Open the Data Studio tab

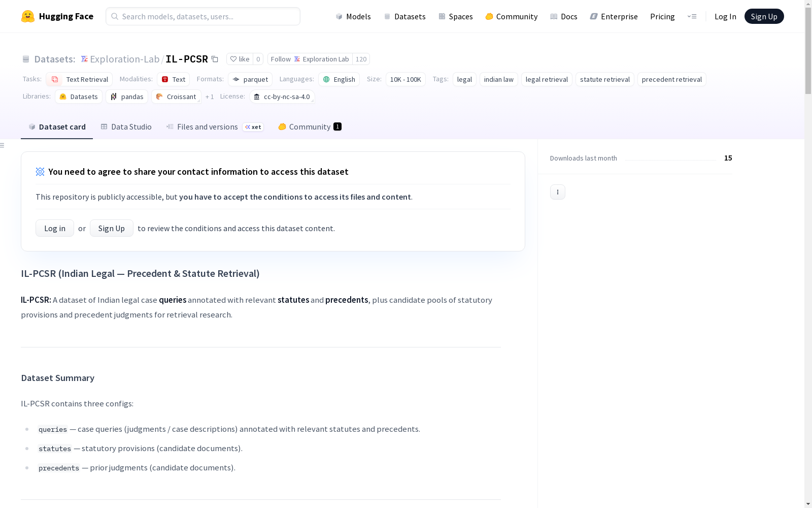(x=126, y=127)
